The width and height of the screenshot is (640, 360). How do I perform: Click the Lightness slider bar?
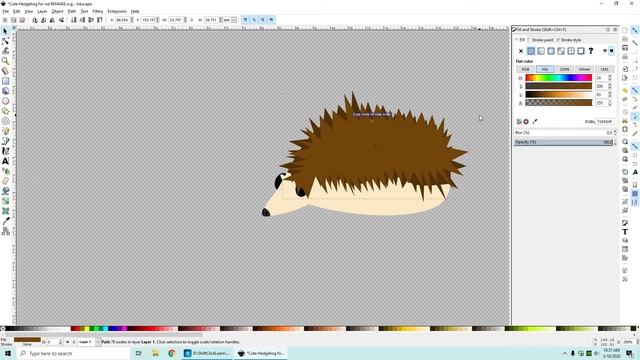558,94
